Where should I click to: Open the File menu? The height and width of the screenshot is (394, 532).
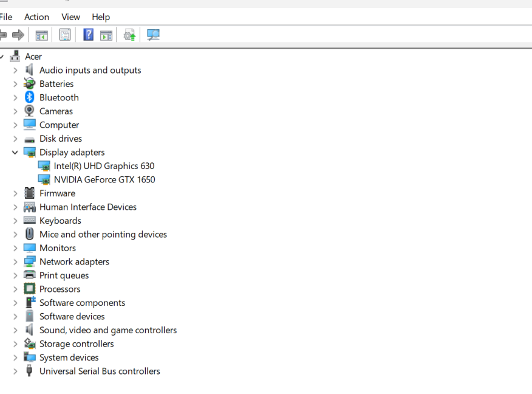5,17
